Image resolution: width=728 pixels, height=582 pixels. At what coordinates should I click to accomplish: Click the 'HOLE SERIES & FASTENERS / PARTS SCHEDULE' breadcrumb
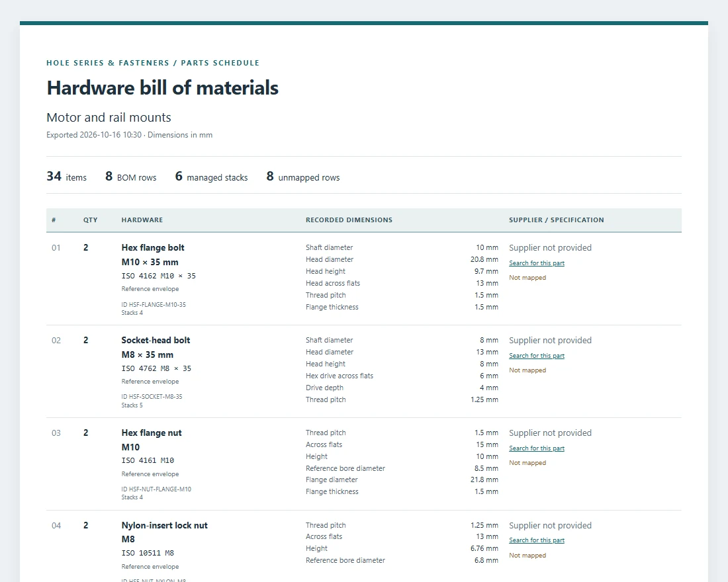(x=153, y=63)
